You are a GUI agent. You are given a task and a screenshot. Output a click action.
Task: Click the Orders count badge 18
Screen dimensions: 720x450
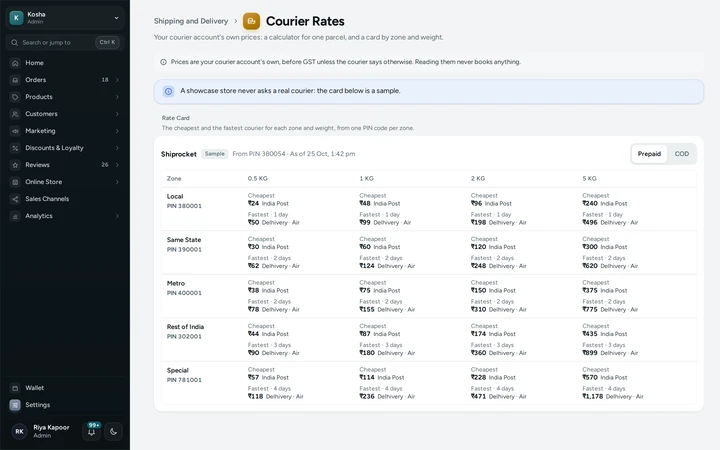pyautogui.click(x=105, y=80)
